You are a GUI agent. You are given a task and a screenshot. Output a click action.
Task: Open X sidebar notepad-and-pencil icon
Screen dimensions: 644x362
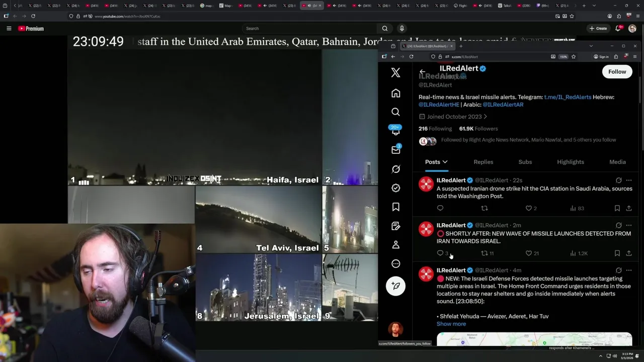coord(396,226)
